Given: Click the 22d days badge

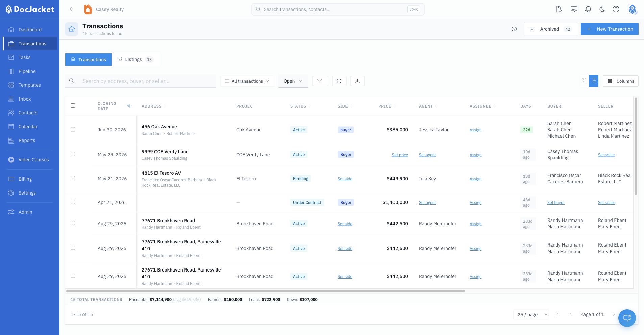Looking at the screenshot, I should point(526,130).
